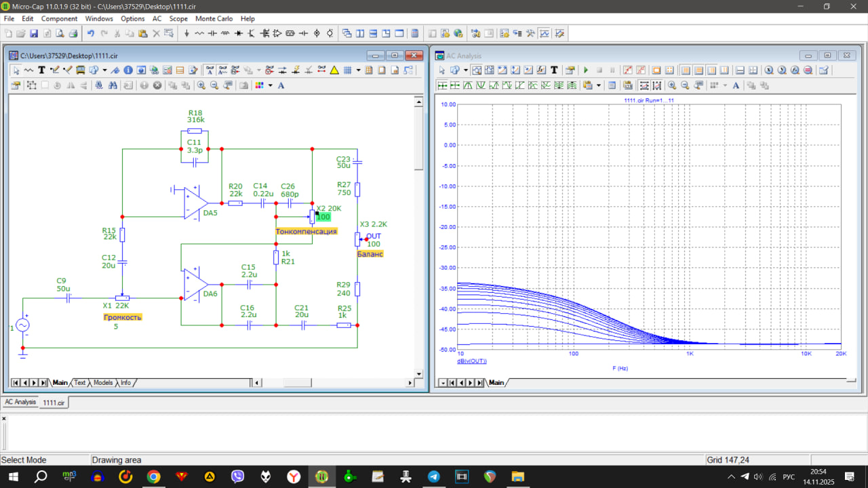Click the Run analysis green play button
Viewport: 868px width, 488px height.
(586, 70)
